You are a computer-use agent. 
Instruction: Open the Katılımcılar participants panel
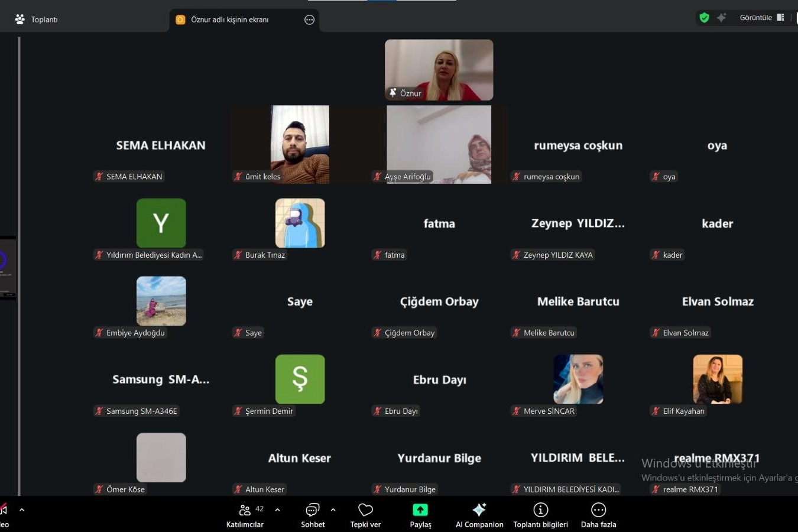pyautogui.click(x=245, y=515)
